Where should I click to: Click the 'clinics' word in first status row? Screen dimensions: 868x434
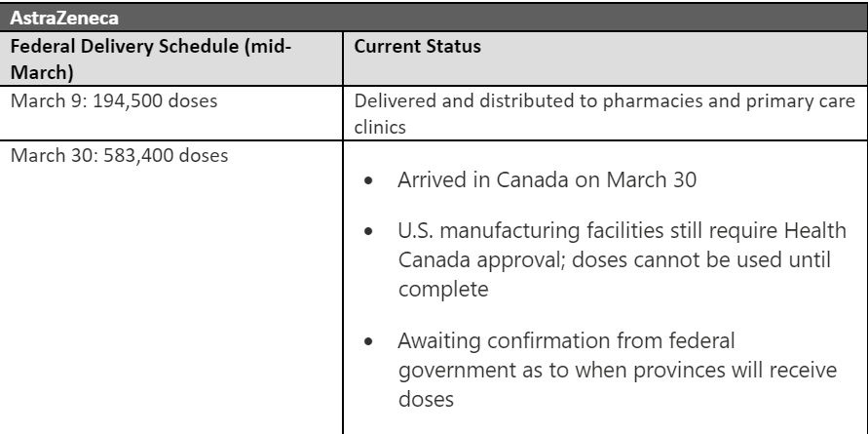click(x=380, y=127)
